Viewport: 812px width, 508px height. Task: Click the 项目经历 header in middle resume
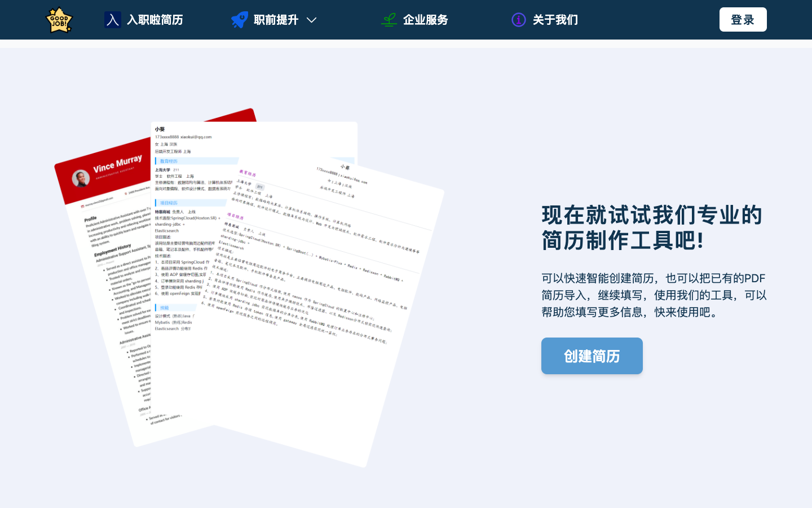tap(169, 203)
